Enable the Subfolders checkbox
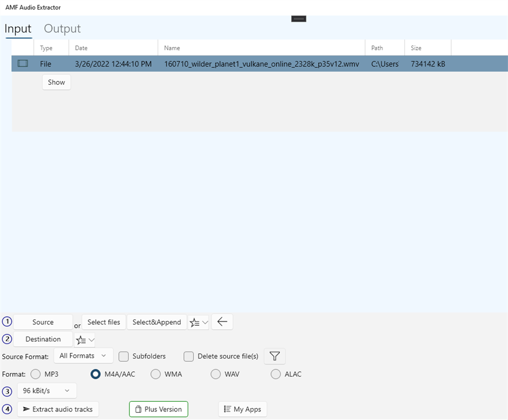The image size is (508, 420). pyautogui.click(x=124, y=356)
